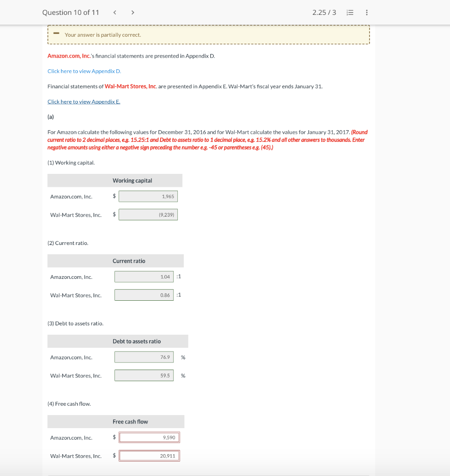Click the red rounding instructions text
The image size is (450, 476).
208,140
